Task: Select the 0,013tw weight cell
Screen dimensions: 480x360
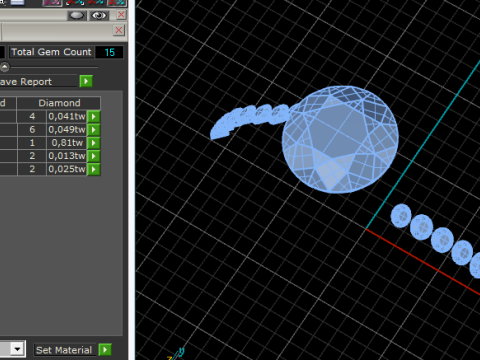Action: [67, 156]
